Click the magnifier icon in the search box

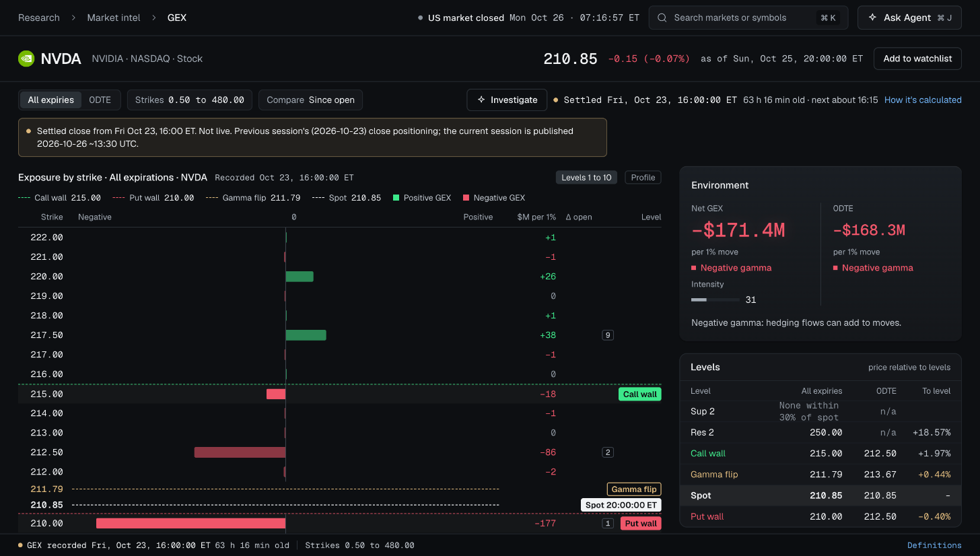tap(662, 18)
